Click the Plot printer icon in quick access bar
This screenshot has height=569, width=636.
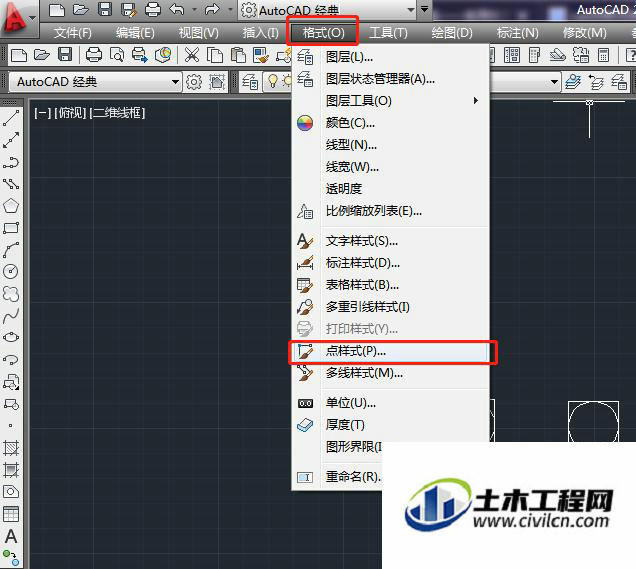pyautogui.click(x=153, y=10)
